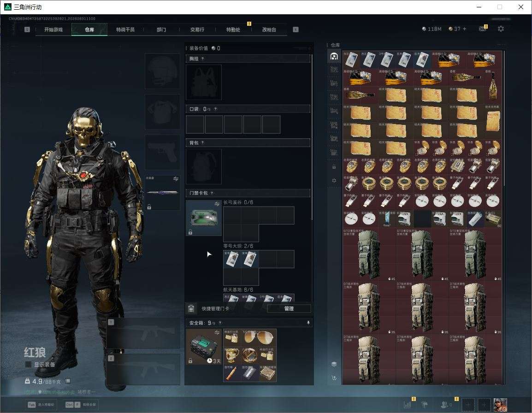The height and width of the screenshot is (413, 532).
Task: Click the Q key tab navigation icon
Action: pyautogui.click(x=27, y=29)
